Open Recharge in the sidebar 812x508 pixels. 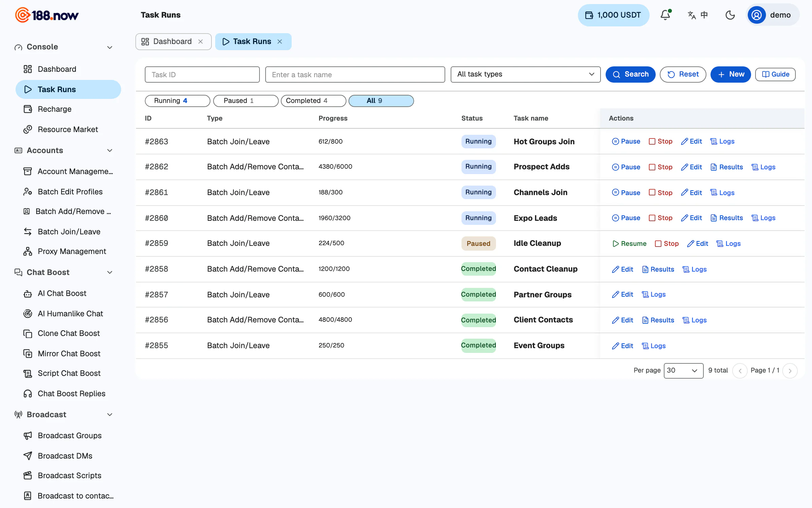pyautogui.click(x=68, y=109)
